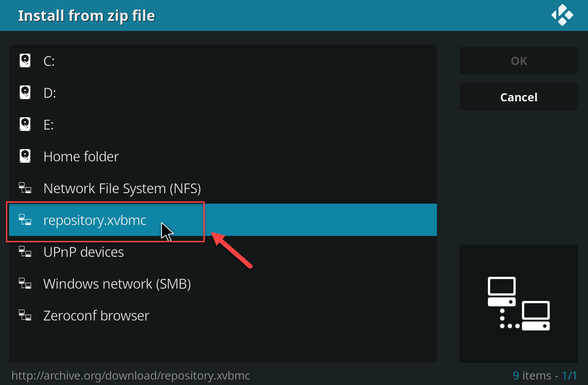Viewport: 588px width, 385px height.
Task: Select the repository.xvbmc source
Action: (223, 220)
